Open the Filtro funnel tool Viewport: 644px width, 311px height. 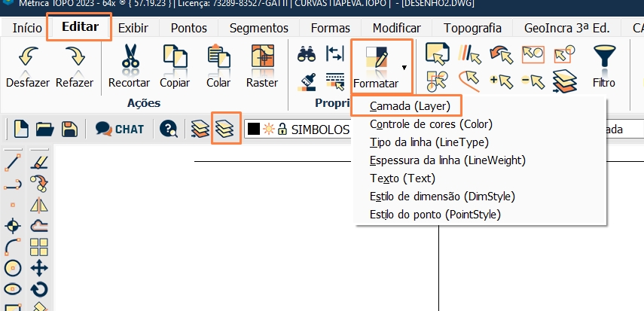click(x=604, y=66)
